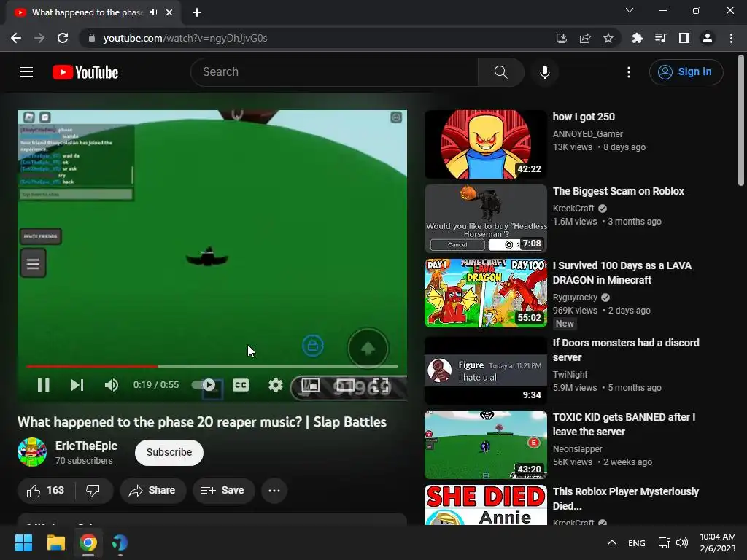Show hidden system tray icons
Viewport: 747px width, 560px height.
tap(612, 542)
